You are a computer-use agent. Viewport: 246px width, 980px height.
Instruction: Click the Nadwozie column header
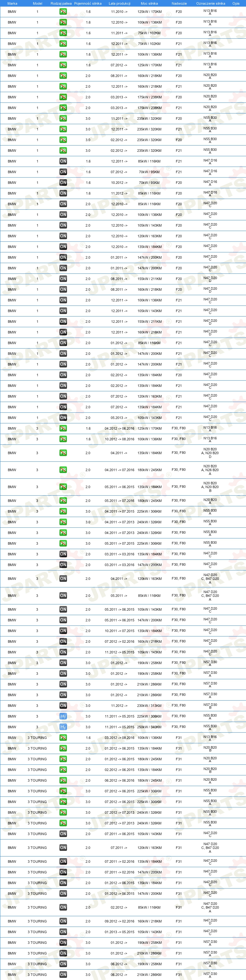coord(179,3)
